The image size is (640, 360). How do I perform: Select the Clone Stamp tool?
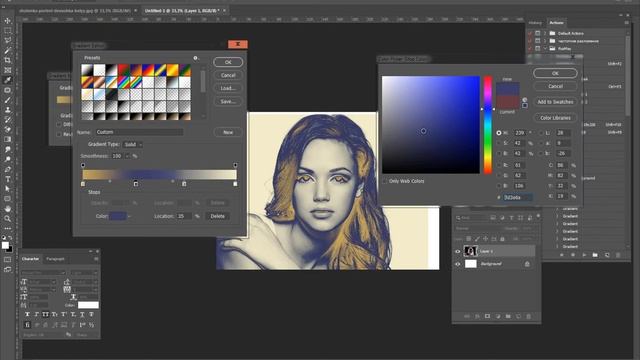tap(7, 110)
